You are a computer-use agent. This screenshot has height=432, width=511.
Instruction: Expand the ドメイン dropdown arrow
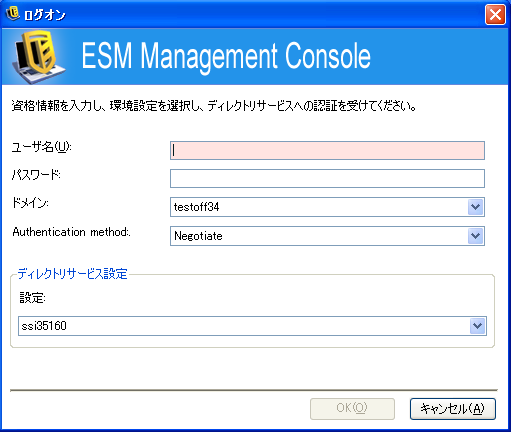(x=476, y=207)
